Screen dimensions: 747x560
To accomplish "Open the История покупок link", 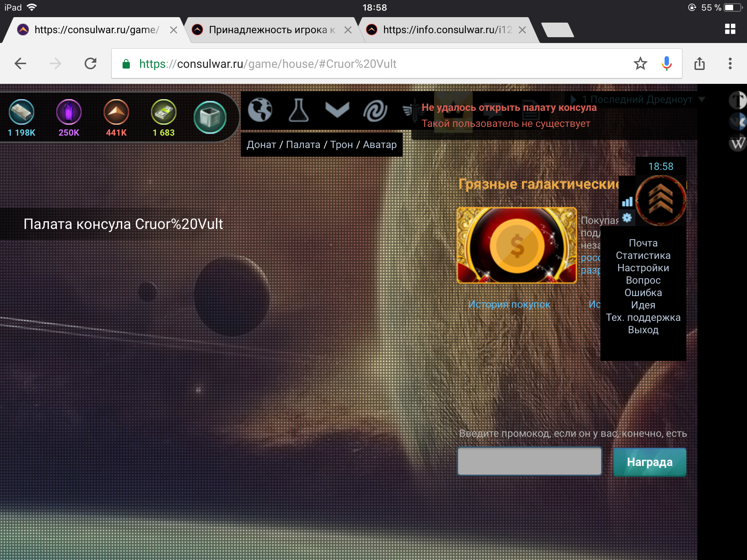I will [x=509, y=304].
